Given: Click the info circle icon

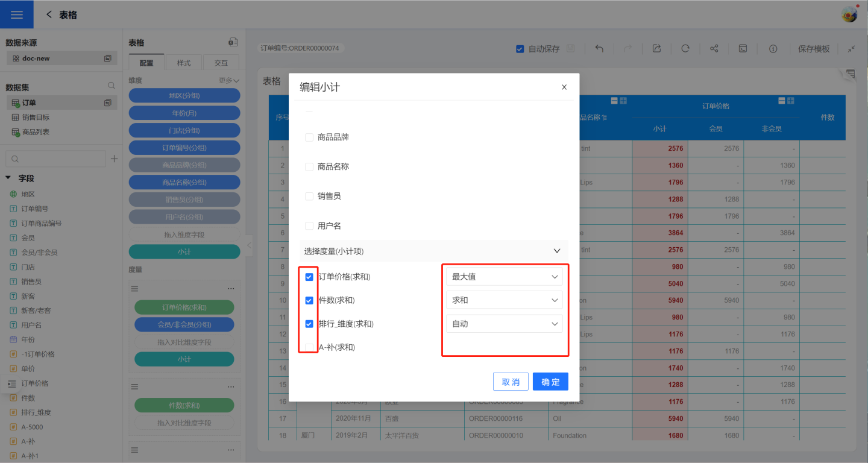Looking at the screenshot, I should tap(773, 49).
